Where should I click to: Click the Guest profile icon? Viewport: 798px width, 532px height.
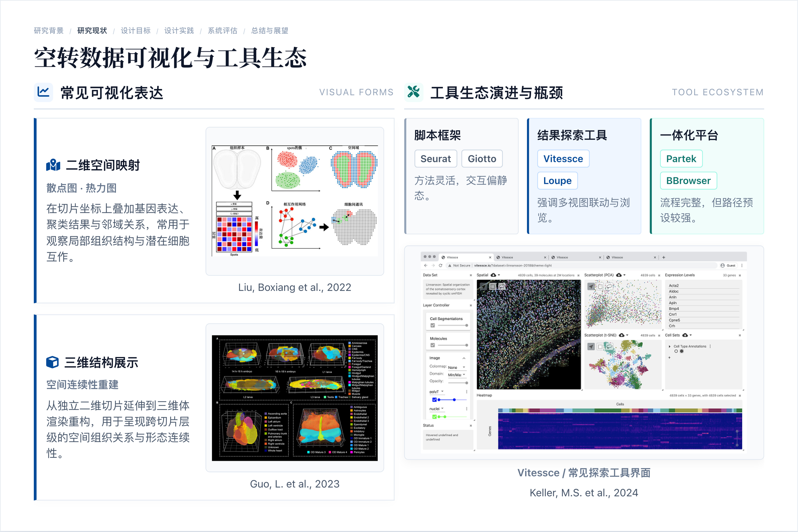tap(723, 265)
